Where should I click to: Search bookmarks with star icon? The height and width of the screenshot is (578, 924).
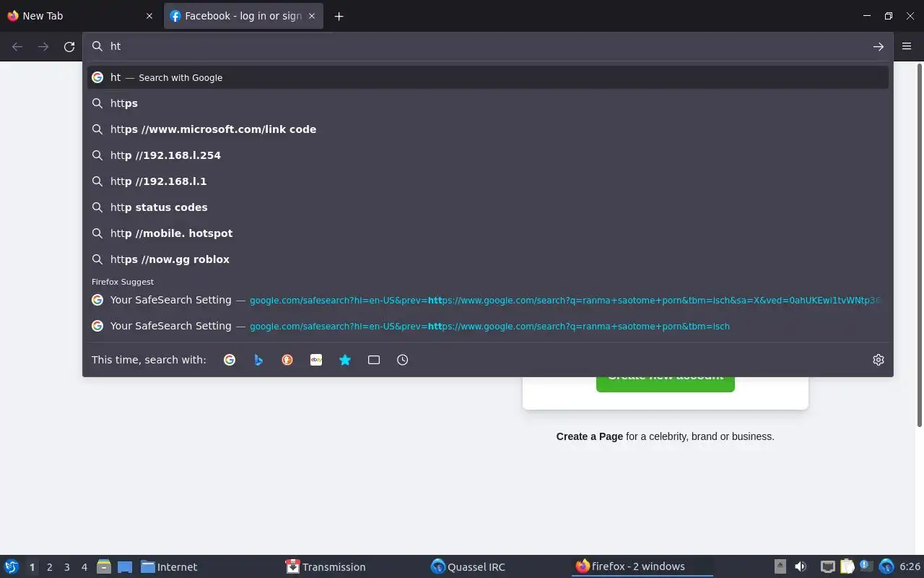[x=345, y=360]
